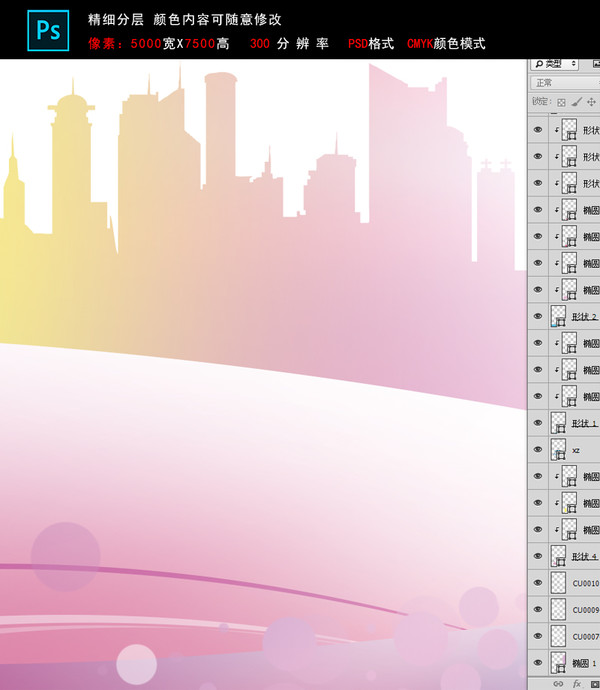The width and height of the screenshot is (600, 690).
Task: Click the 椭圆 1 layer thumbnail
Action: [558, 663]
